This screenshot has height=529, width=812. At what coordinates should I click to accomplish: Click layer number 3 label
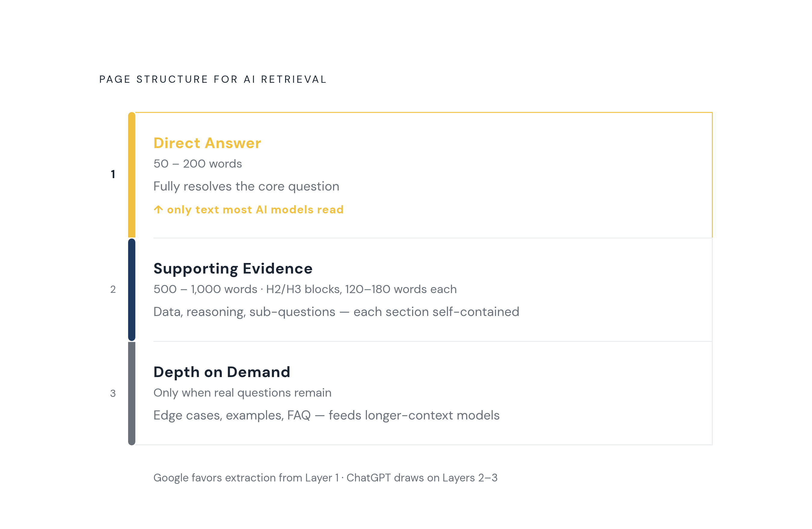(113, 393)
